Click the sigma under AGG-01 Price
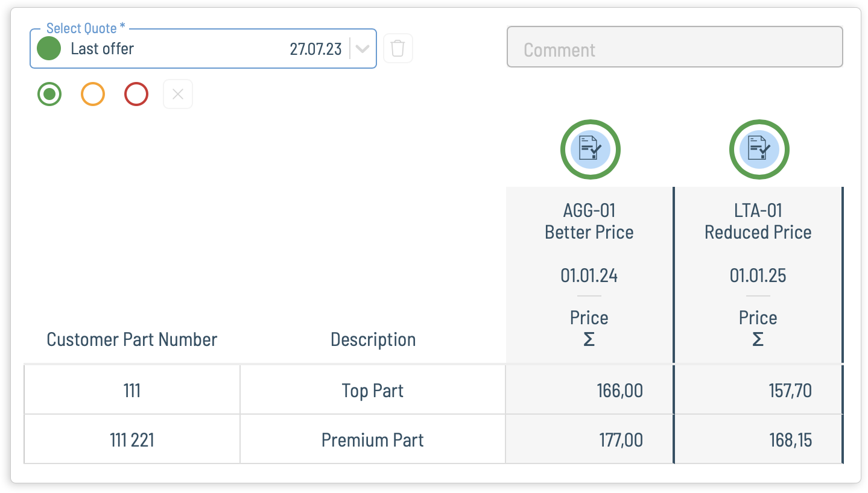This screenshot has height=493, width=868. pos(589,340)
